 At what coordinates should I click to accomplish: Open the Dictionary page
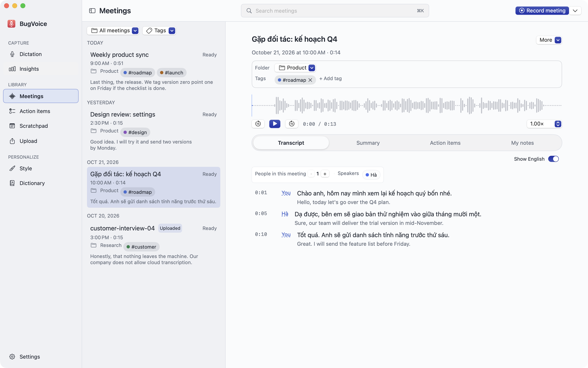coord(41,183)
